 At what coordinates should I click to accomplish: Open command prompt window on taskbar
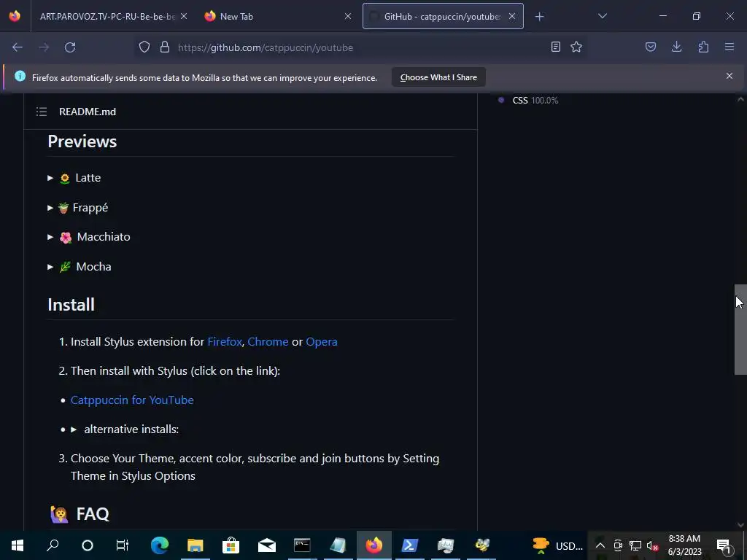[x=302, y=545]
